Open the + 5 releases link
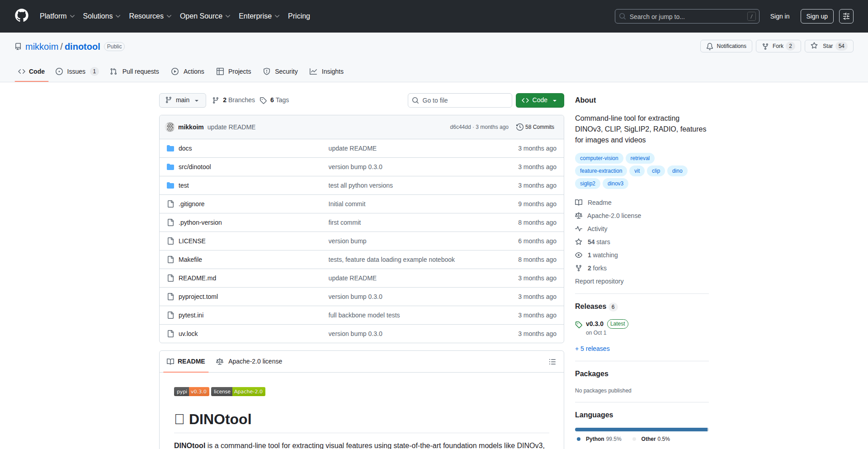The width and height of the screenshot is (868, 449). coord(592,349)
